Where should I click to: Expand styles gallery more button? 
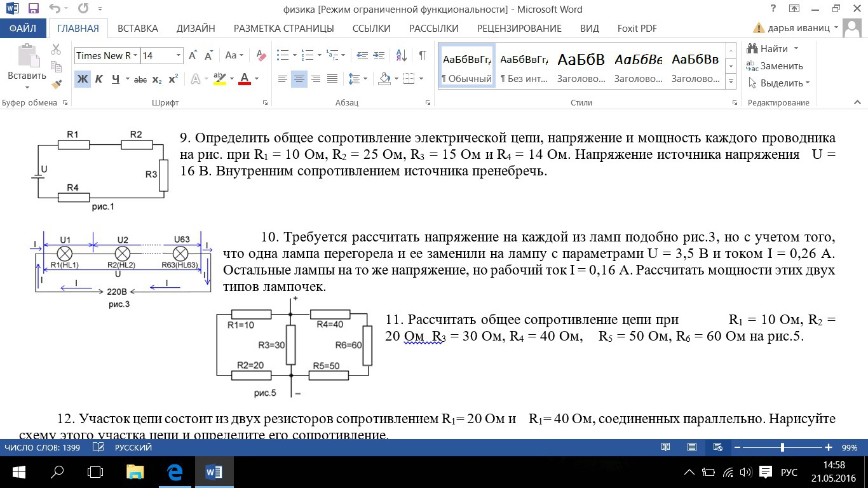pyautogui.click(x=731, y=83)
